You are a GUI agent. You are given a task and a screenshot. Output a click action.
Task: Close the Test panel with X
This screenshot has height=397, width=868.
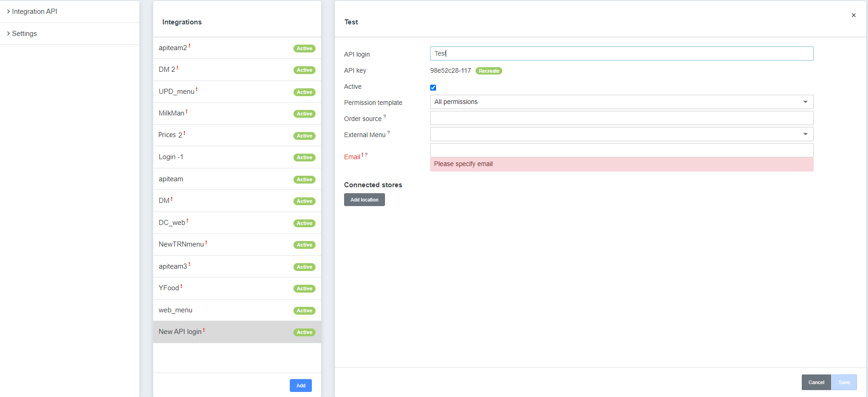click(x=853, y=15)
